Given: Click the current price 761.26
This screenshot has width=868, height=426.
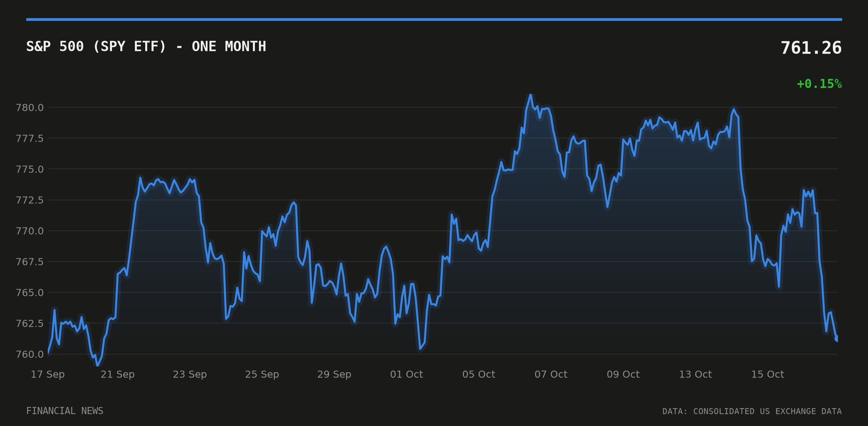Looking at the screenshot, I should [811, 48].
